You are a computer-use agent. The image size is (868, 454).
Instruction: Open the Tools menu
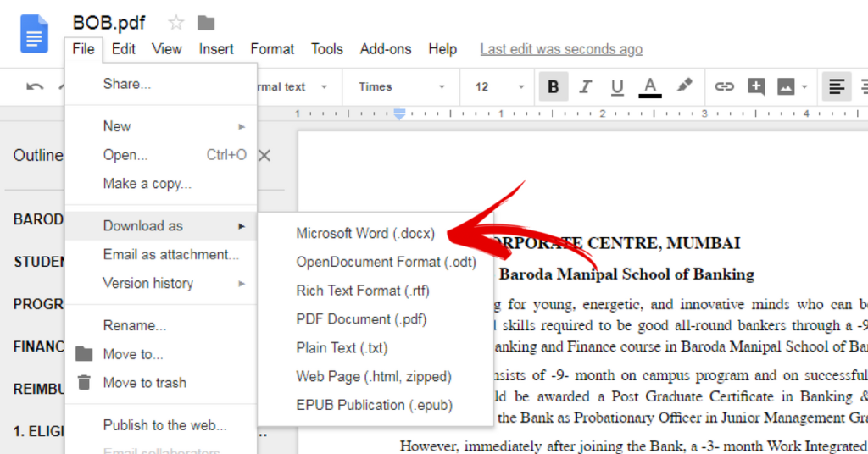click(326, 49)
